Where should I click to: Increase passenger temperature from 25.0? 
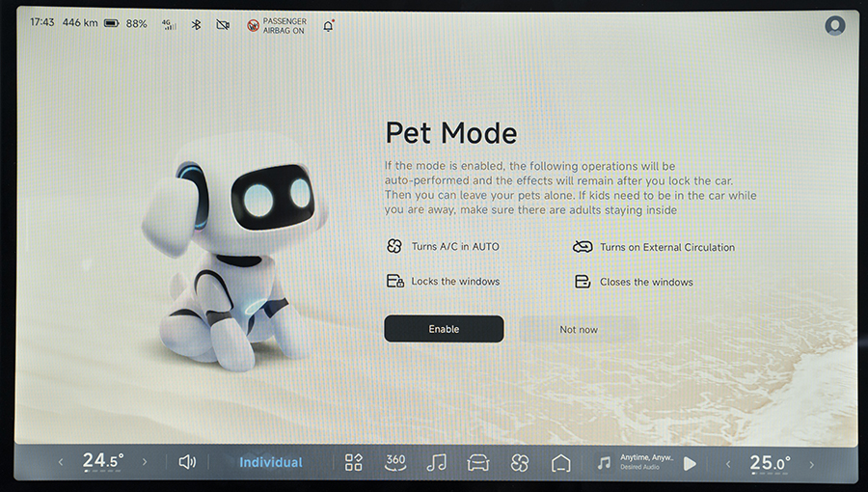[812, 463]
